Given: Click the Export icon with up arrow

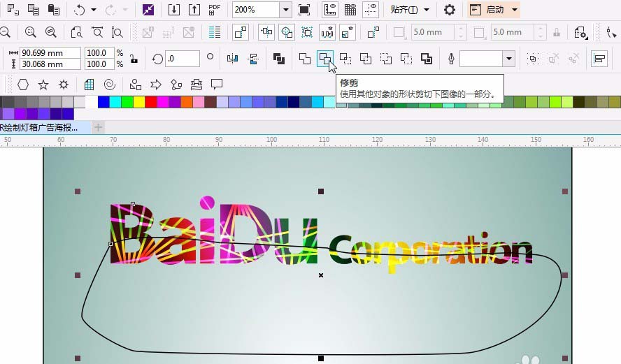Looking at the screenshot, I should (x=194, y=10).
